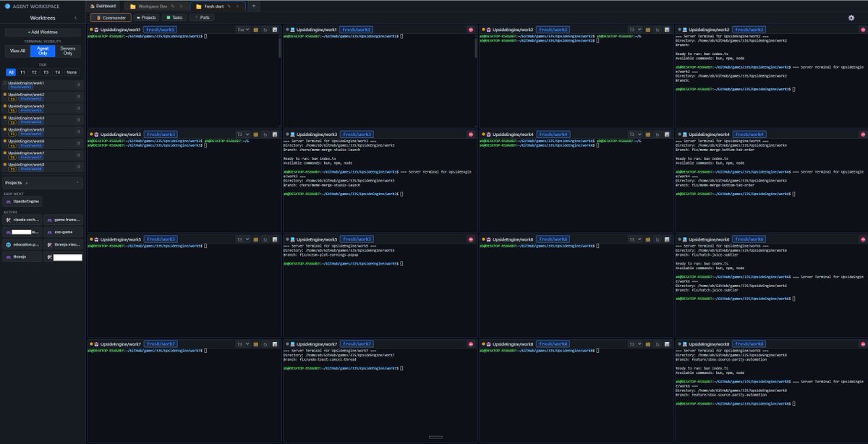This screenshot has width=868, height=444.
Task: Select the None tier filter
Action: (x=72, y=72)
